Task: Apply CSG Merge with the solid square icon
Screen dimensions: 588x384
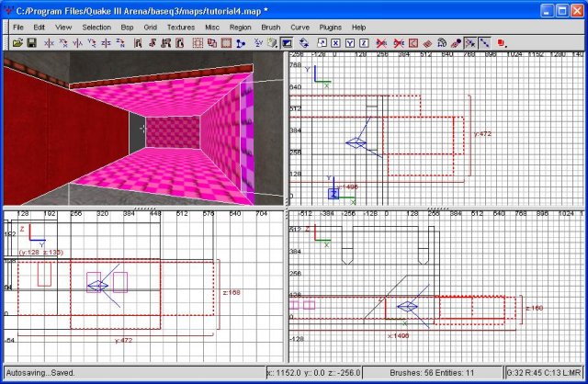Action: [x=226, y=43]
